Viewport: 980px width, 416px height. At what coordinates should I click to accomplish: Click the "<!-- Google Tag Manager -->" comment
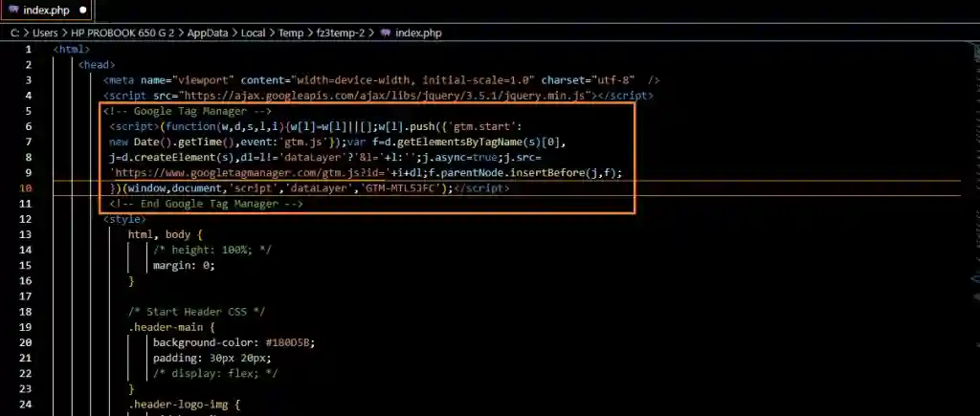click(x=188, y=111)
